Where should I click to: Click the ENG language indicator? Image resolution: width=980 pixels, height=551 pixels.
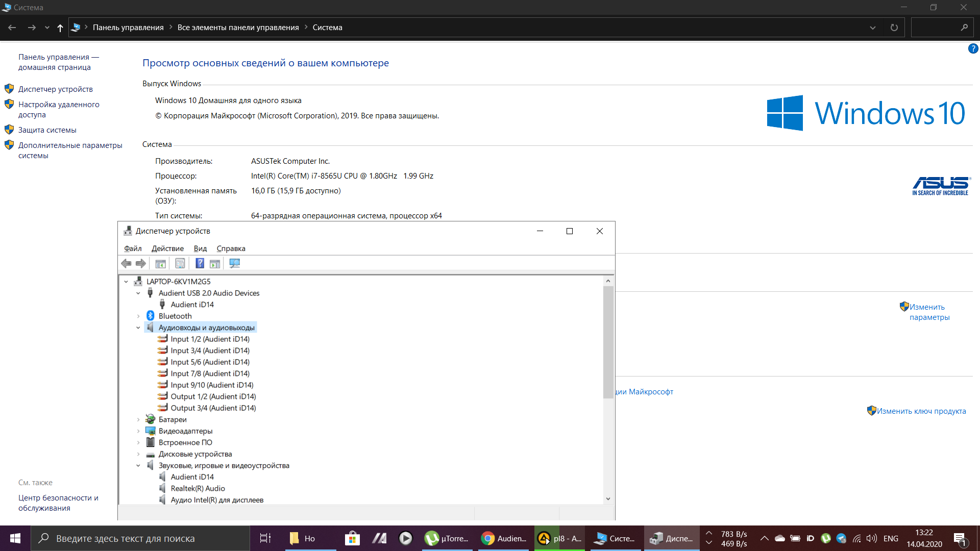891,538
